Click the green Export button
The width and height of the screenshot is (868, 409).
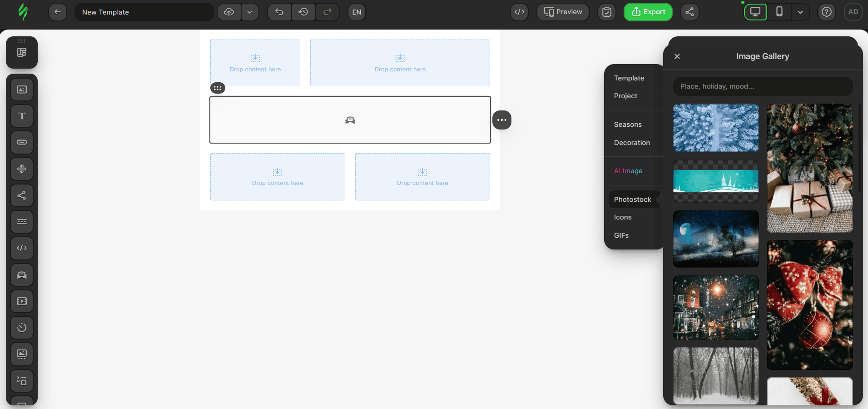(648, 12)
